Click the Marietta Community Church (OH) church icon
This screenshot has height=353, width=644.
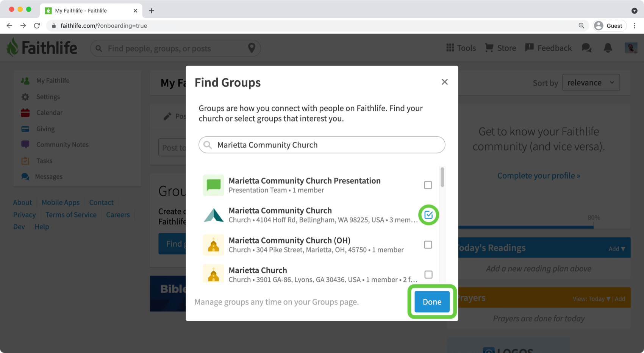click(x=214, y=245)
